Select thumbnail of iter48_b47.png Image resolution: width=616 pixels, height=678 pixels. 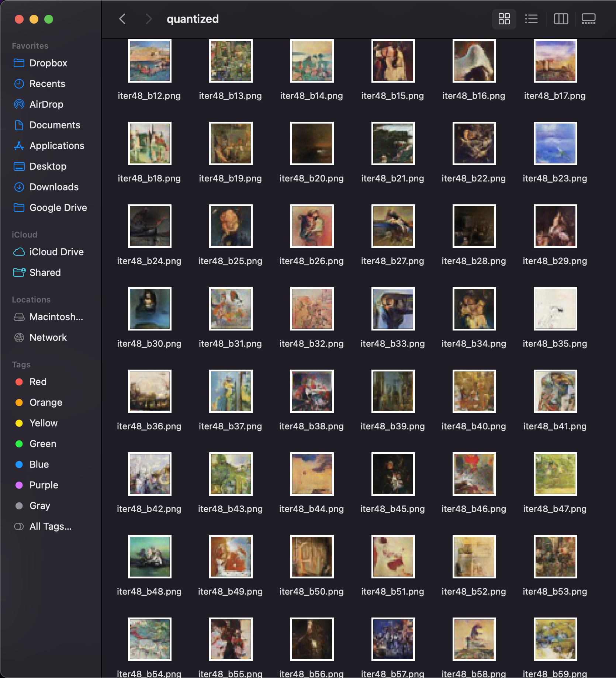point(556,474)
